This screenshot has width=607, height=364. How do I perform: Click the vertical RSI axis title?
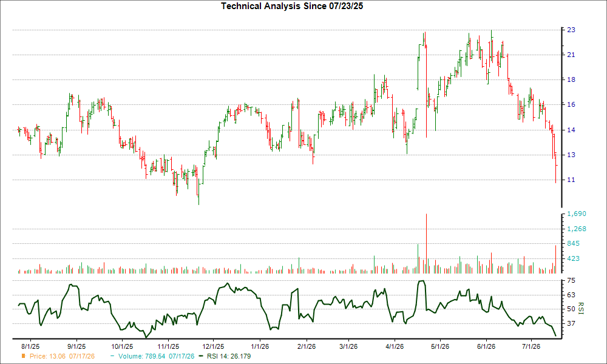[581, 308]
